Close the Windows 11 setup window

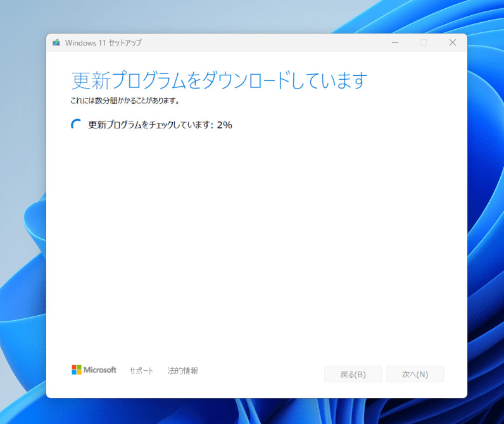click(453, 42)
